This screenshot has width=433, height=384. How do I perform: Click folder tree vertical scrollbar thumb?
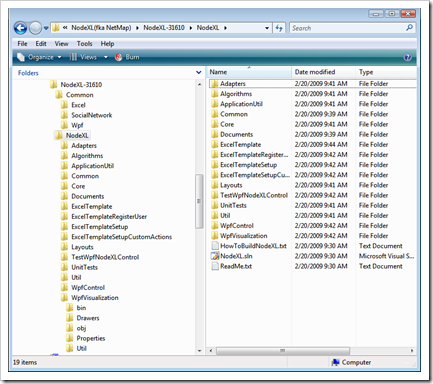tap(199, 201)
